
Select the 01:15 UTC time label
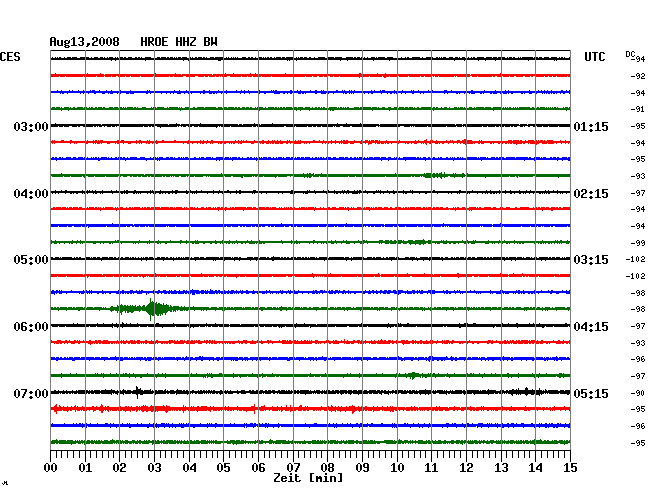point(591,126)
